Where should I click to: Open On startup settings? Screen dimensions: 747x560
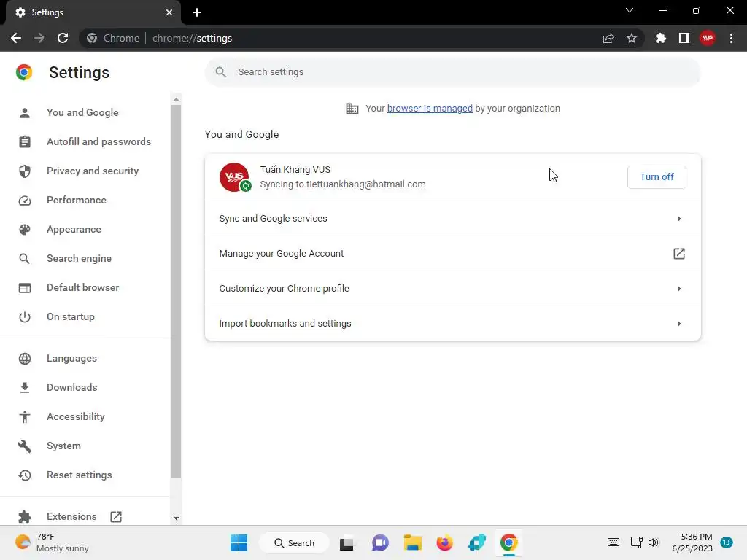pyautogui.click(x=71, y=316)
